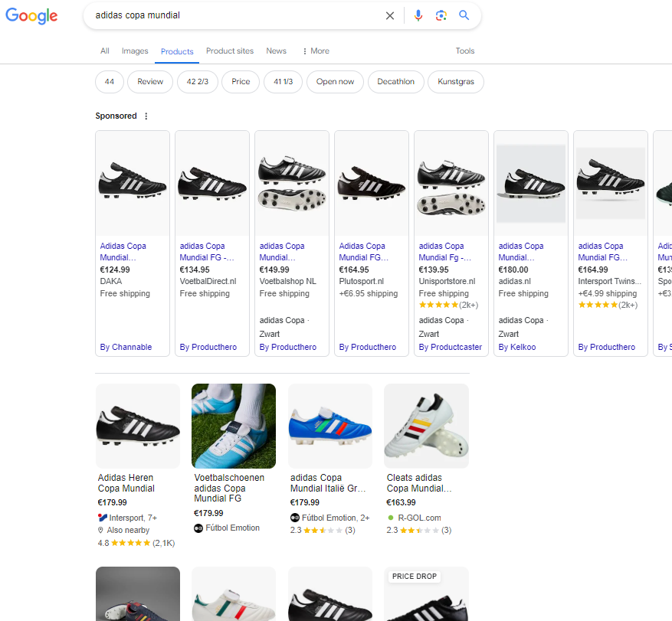Toggle the Open now filter
Screen dimensions: 672x621
click(335, 81)
